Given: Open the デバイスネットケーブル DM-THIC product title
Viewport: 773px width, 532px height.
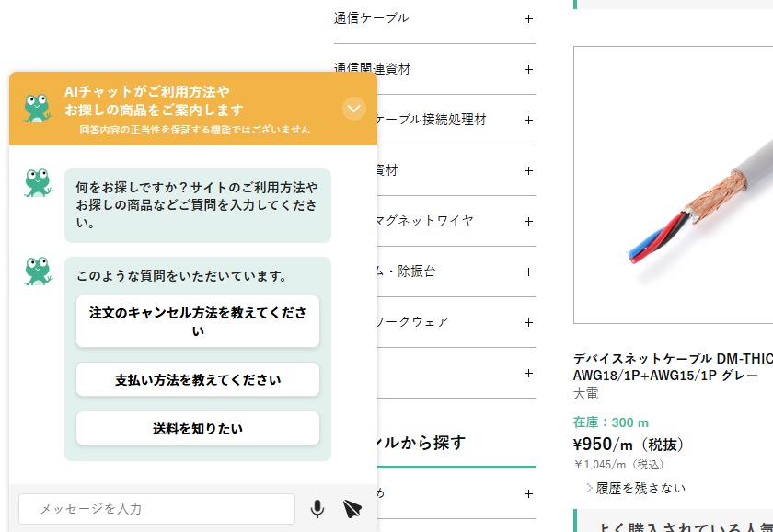Looking at the screenshot, I should [x=672, y=367].
